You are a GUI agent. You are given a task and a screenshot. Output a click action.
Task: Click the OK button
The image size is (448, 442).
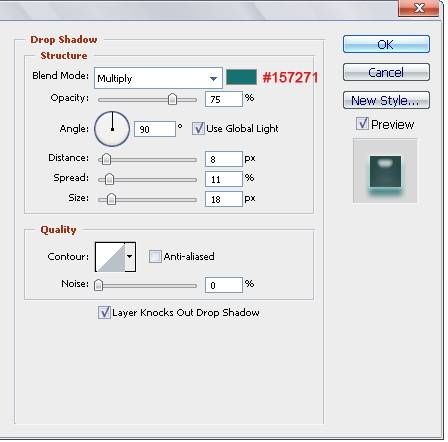click(x=386, y=44)
